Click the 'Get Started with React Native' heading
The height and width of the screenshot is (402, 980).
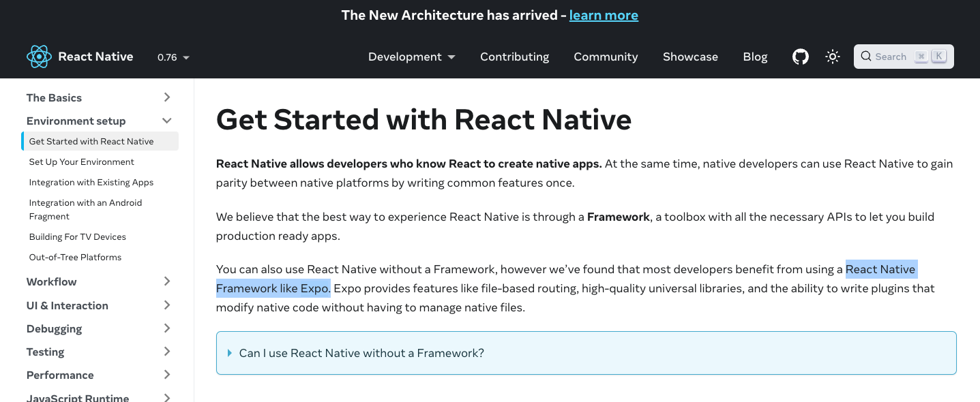424,119
